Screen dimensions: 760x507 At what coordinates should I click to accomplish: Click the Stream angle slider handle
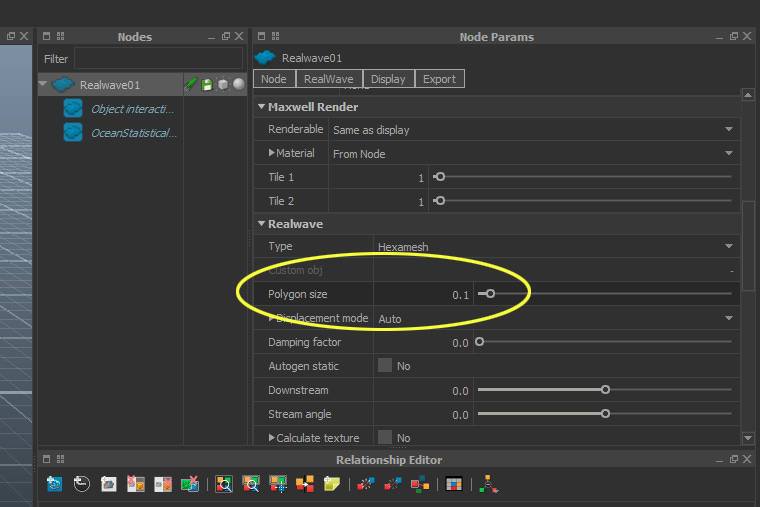(x=605, y=413)
